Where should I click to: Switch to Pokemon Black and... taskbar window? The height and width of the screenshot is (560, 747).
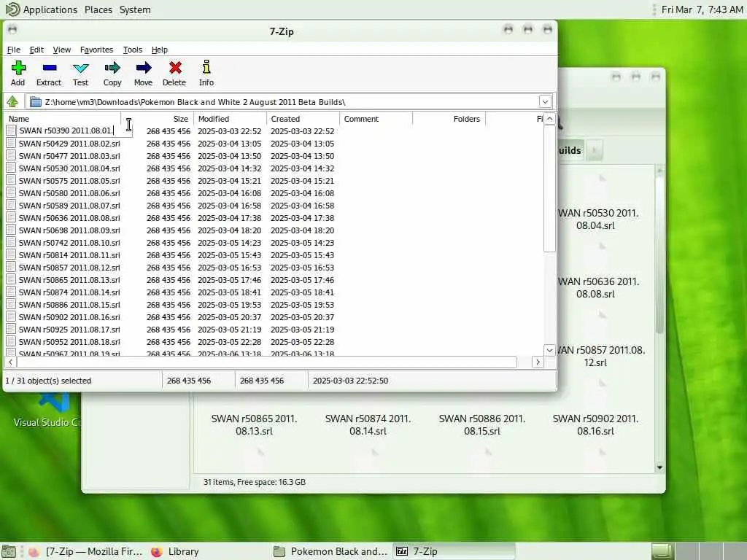pyautogui.click(x=332, y=551)
